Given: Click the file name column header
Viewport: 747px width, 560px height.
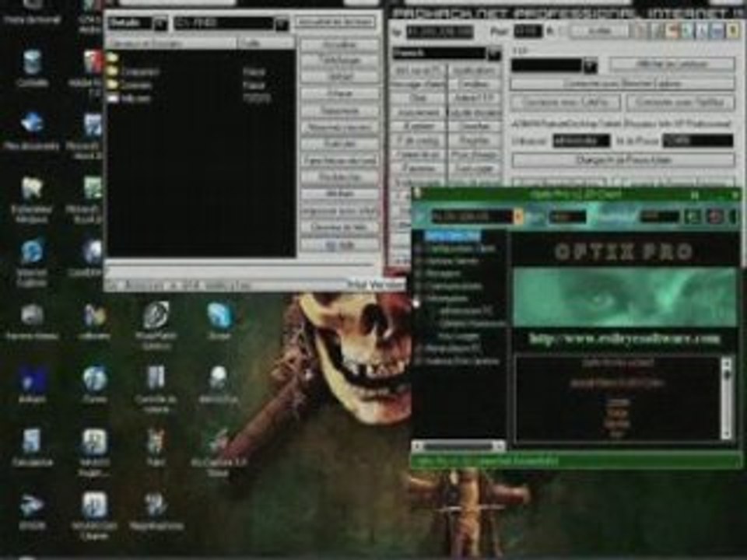Looking at the screenshot, I should pyautogui.click(x=171, y=44).
